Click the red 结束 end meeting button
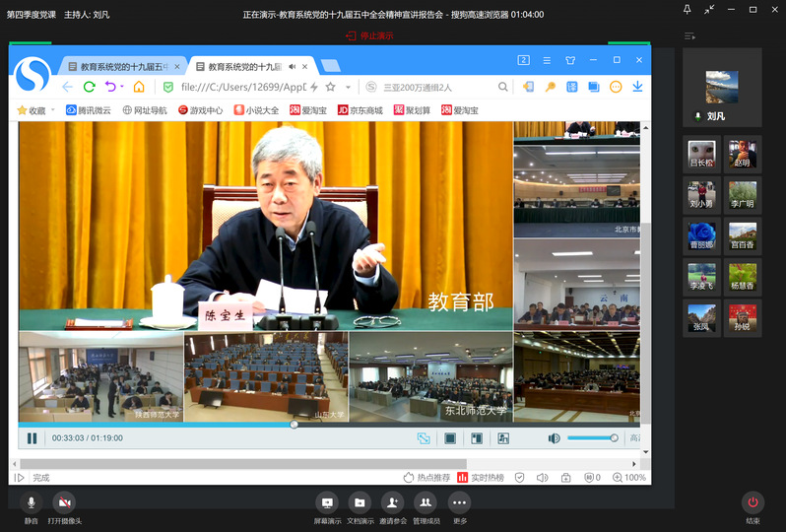 (753, 502)
